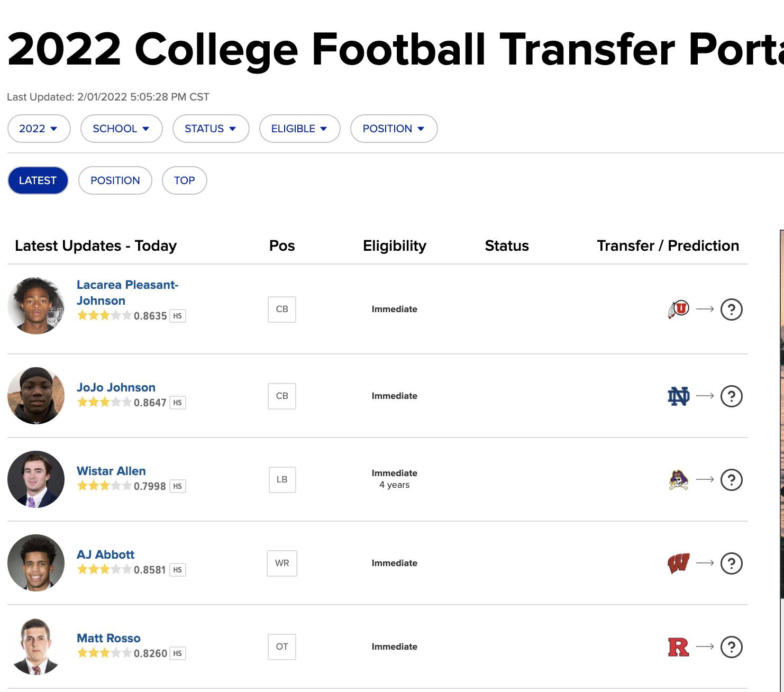
Task: Select the LATEST tab
Action: click(38, 180)
